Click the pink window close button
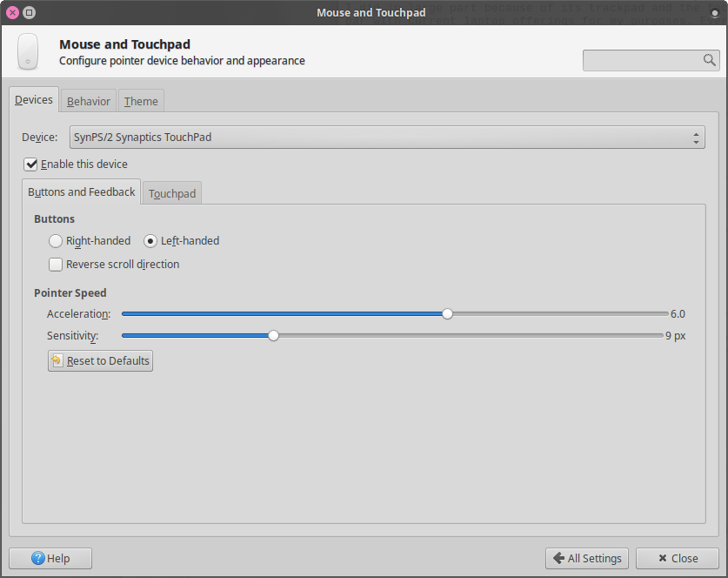 12,12
